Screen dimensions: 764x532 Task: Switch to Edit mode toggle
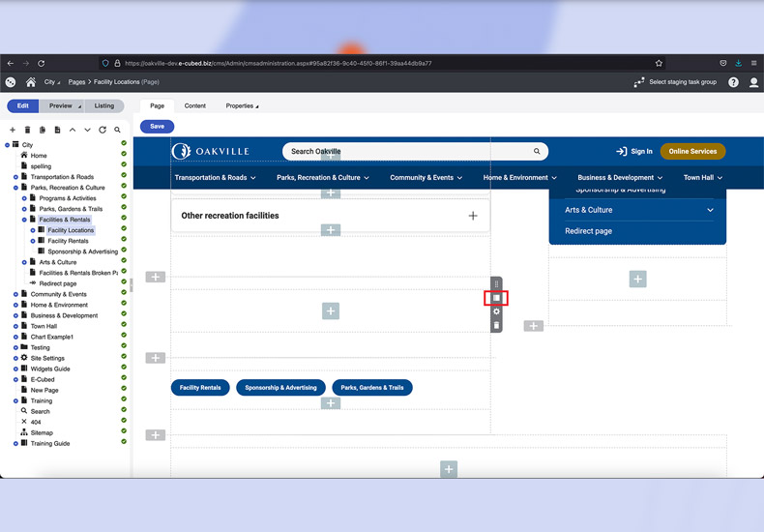[x=21, y=106]
